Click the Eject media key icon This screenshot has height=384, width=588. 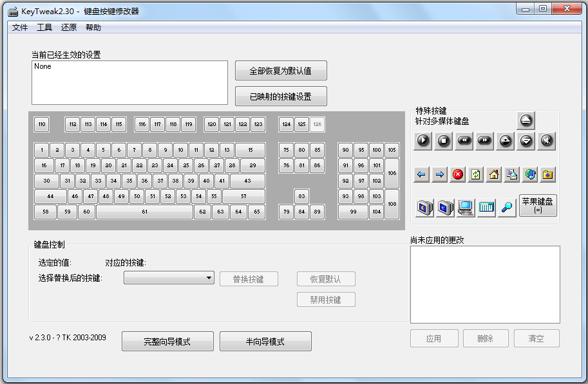526,122
